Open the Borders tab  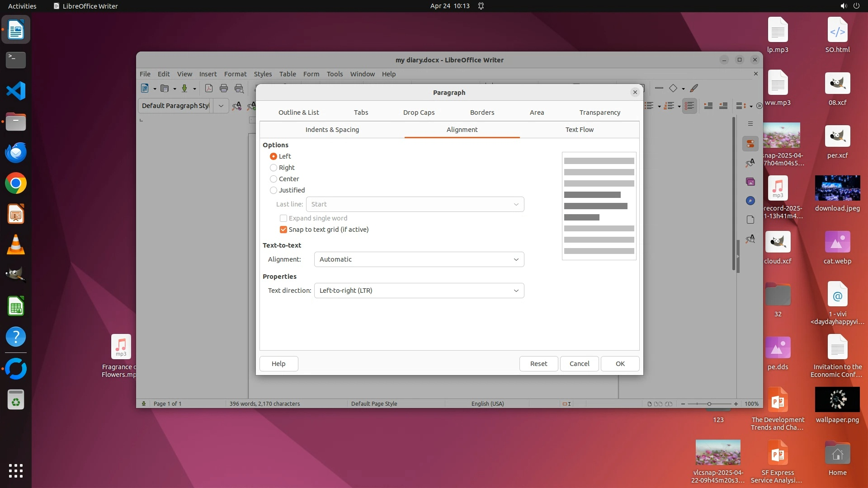(482, 113)
